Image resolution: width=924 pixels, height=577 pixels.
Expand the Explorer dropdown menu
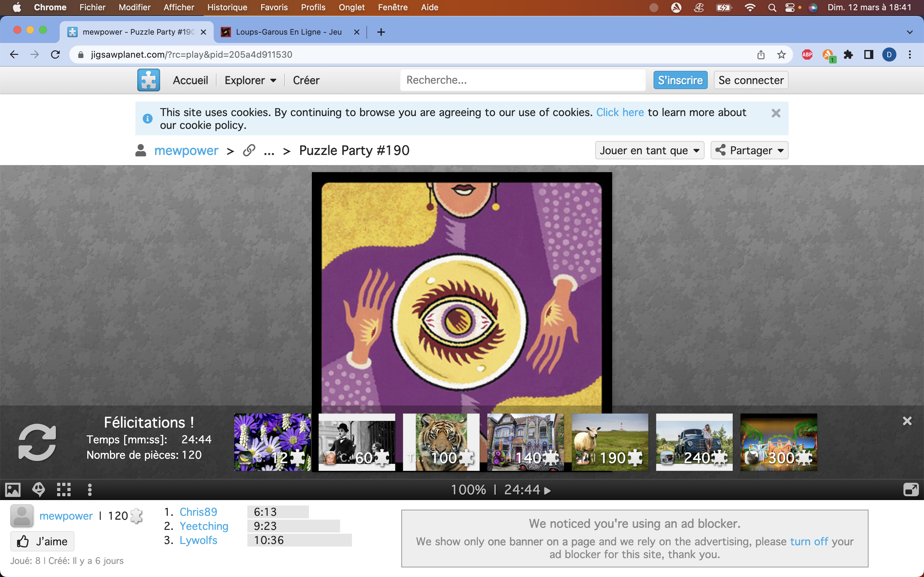[x=250, y=80]
